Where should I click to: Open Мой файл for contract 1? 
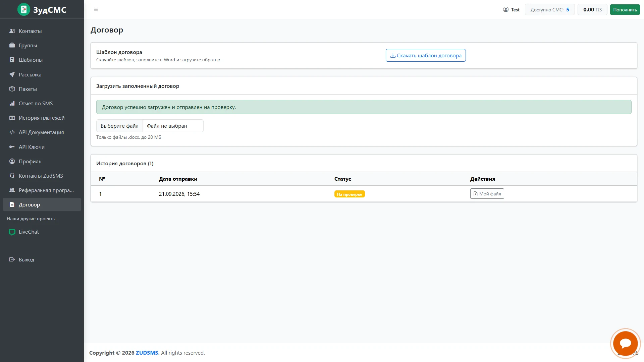click(x=487, y=194)
